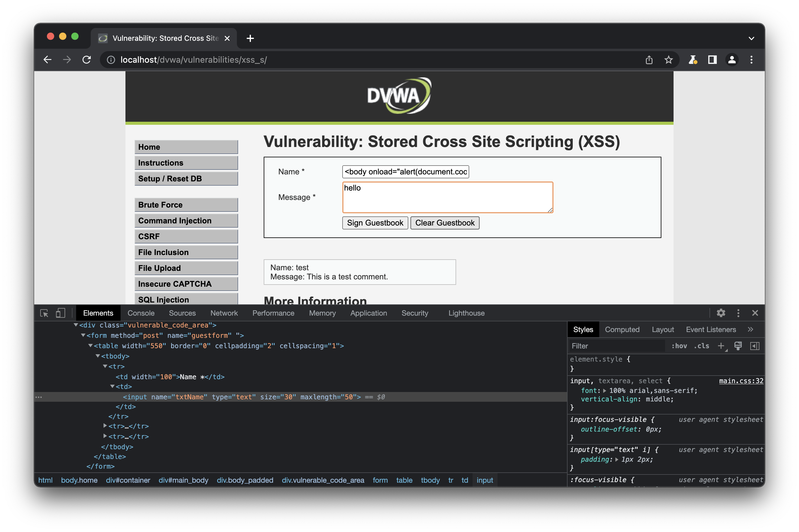Toggle the device toolbar icon

(x=60, y=313)
